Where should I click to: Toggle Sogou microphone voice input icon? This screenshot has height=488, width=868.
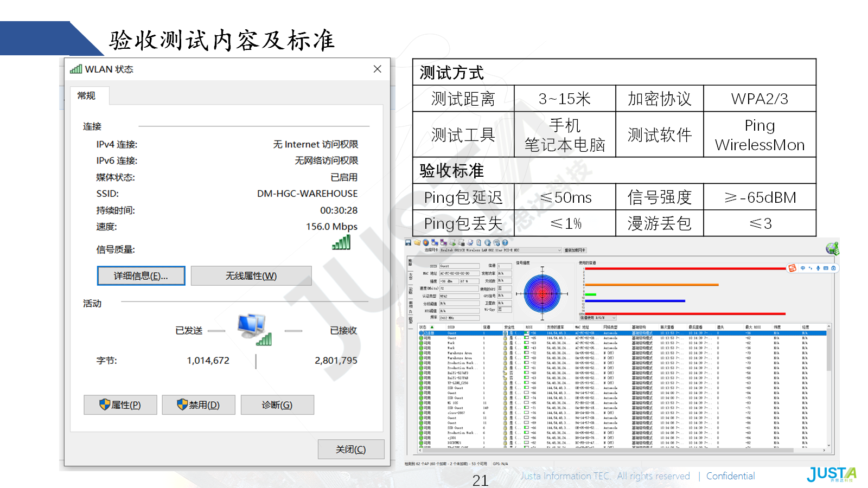[818, 268]
